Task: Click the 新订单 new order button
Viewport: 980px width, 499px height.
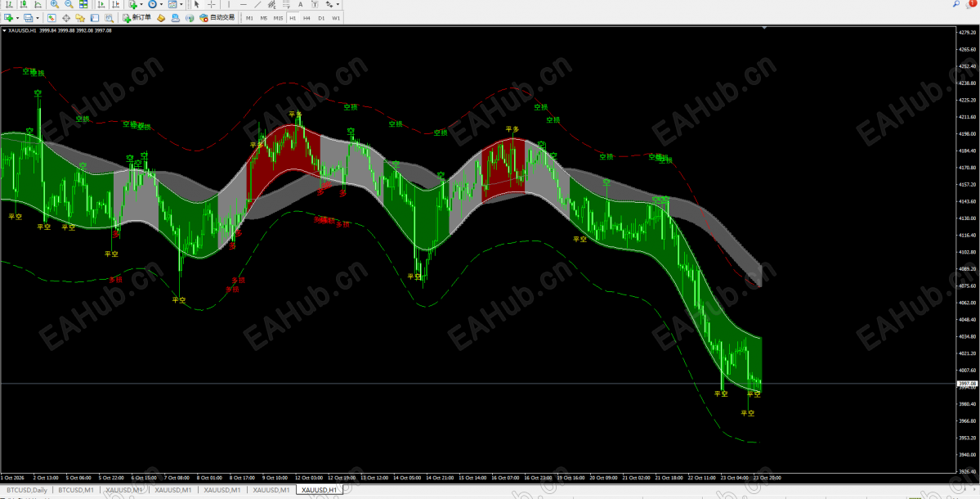Action: tap(136, 17)
